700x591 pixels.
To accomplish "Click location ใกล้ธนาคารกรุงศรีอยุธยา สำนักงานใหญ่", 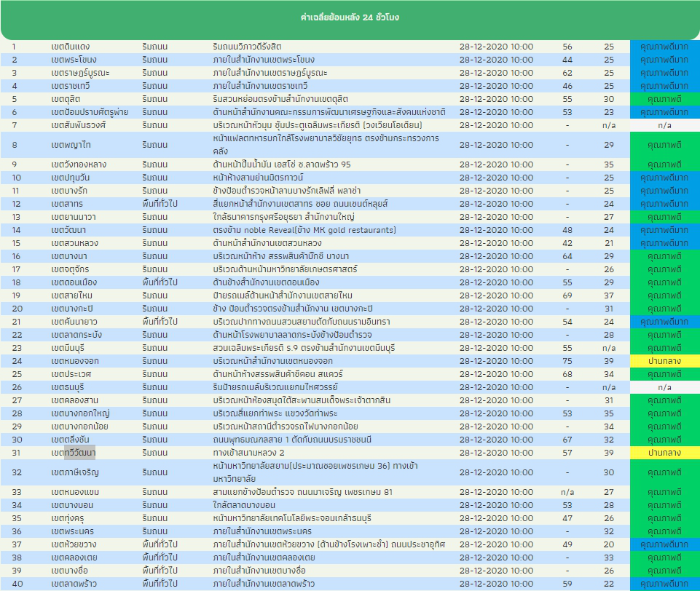I will point(283,217).
